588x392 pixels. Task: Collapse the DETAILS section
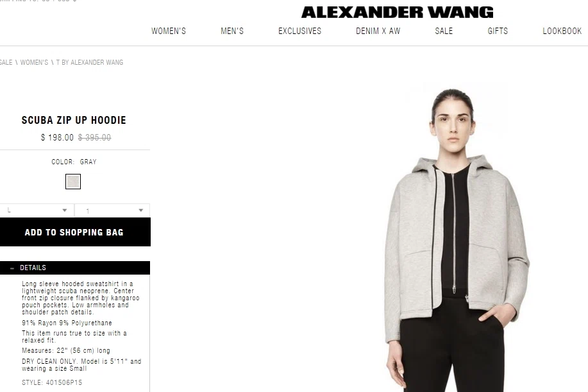75,268
